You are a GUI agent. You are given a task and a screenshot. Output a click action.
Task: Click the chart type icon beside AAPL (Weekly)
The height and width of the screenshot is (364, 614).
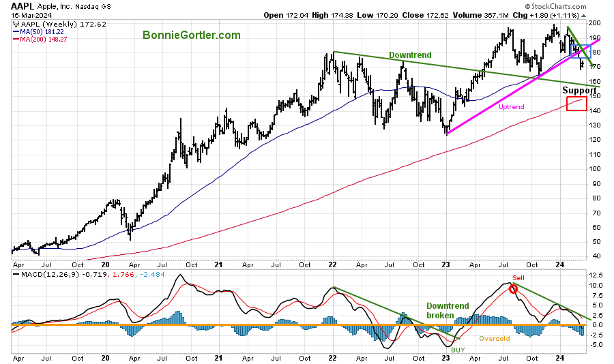[x=16, y=25]
